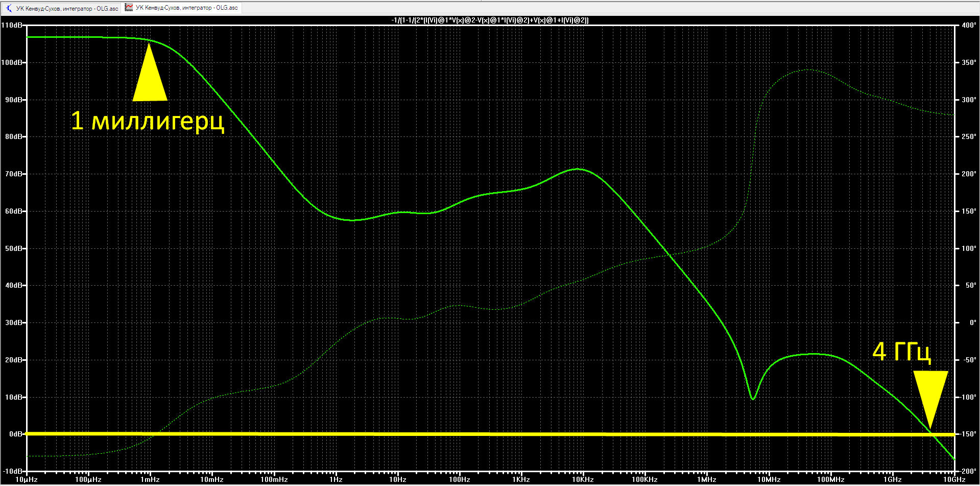Click the '4 ГГц' annotation text
The height and width of the screenshot is (486, 980).
[902, 352]
